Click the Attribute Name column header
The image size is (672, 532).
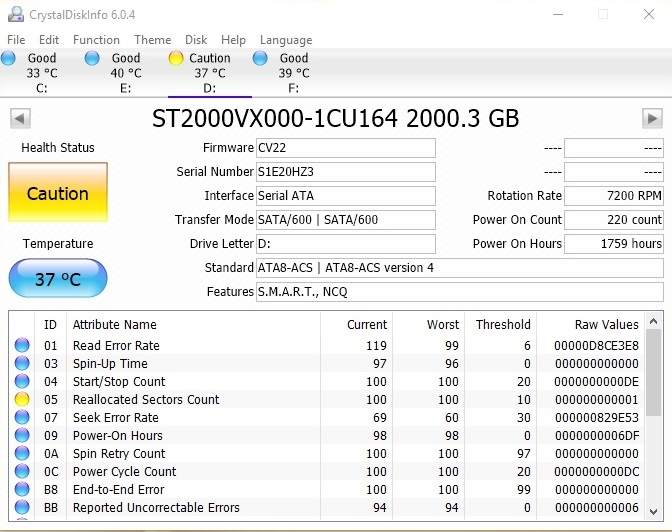[x=193, y=325]
